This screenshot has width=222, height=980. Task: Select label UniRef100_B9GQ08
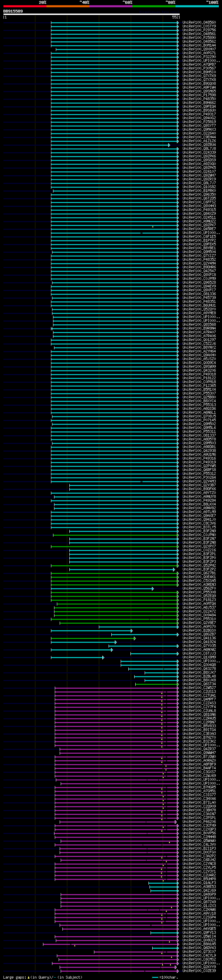199,84
